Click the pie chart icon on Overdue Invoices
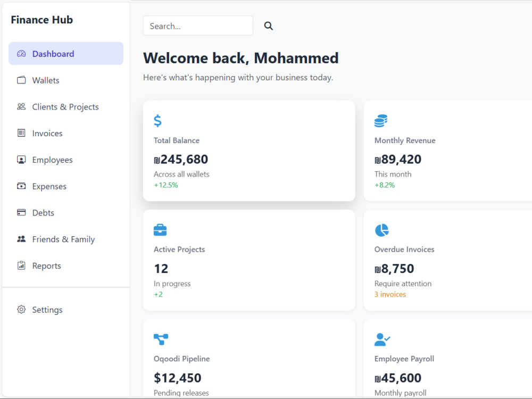The image size is (532, 399). (381, 230)
